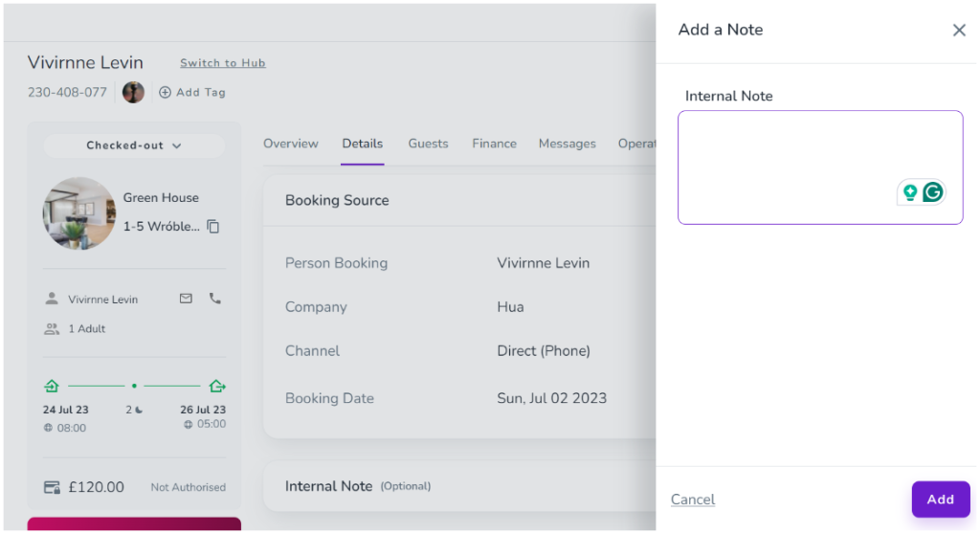
Task: Click the Cancel link
Action: pyautogui.click(x=693, y=500)
